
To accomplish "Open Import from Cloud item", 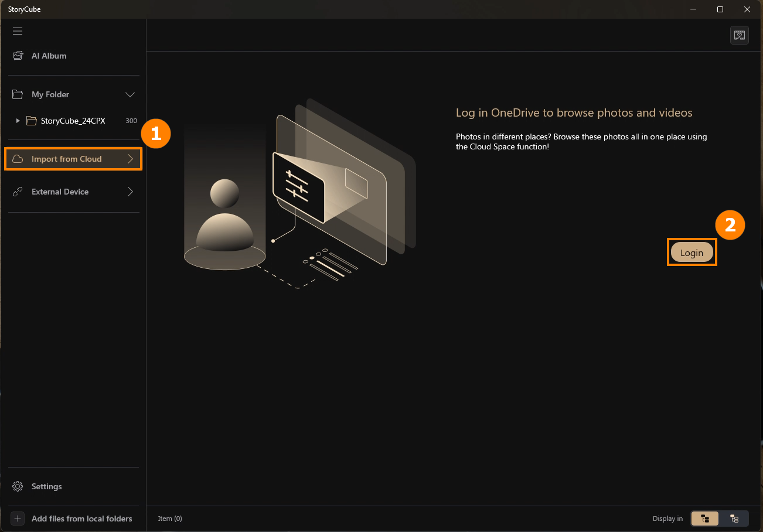I will click(x=74, y=159).
